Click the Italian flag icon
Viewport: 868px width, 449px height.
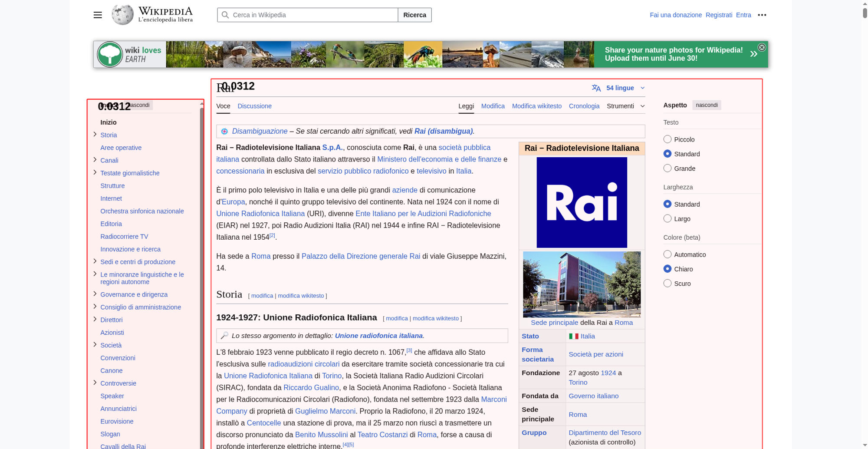[573, 336]
